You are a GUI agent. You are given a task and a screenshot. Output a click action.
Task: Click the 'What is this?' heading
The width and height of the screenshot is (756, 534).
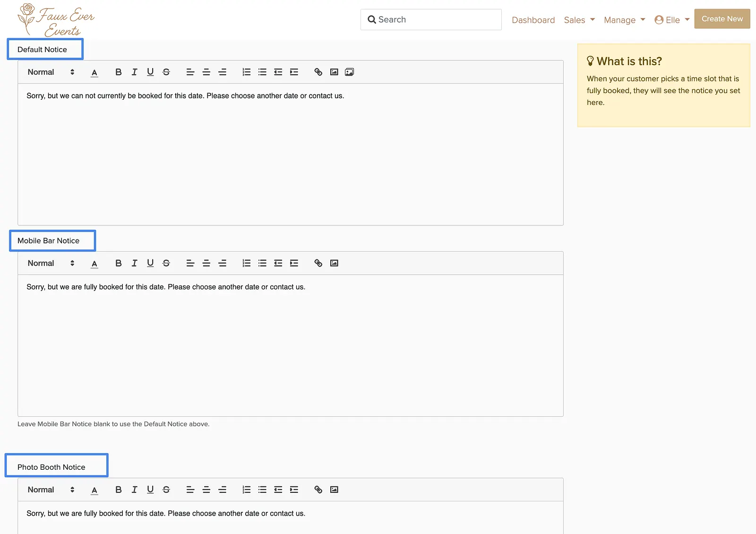point(624,61)
